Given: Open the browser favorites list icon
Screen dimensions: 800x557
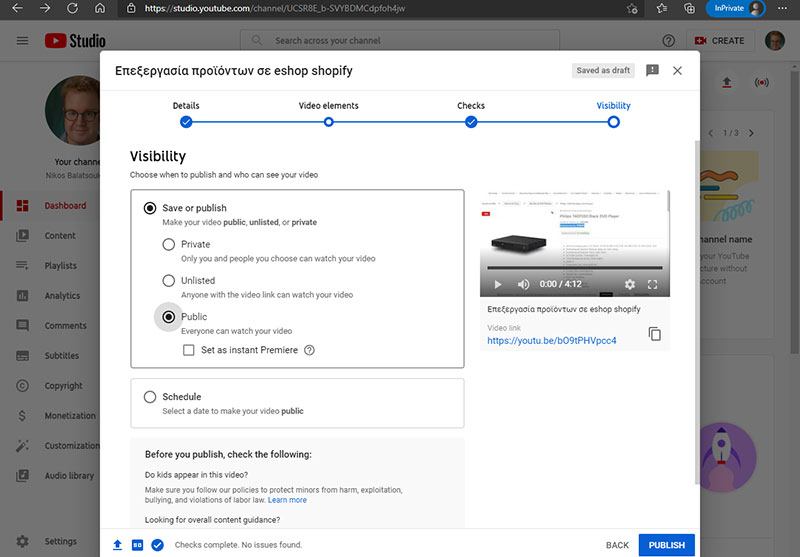Looking at the screenshot, I should coord(662,8).
